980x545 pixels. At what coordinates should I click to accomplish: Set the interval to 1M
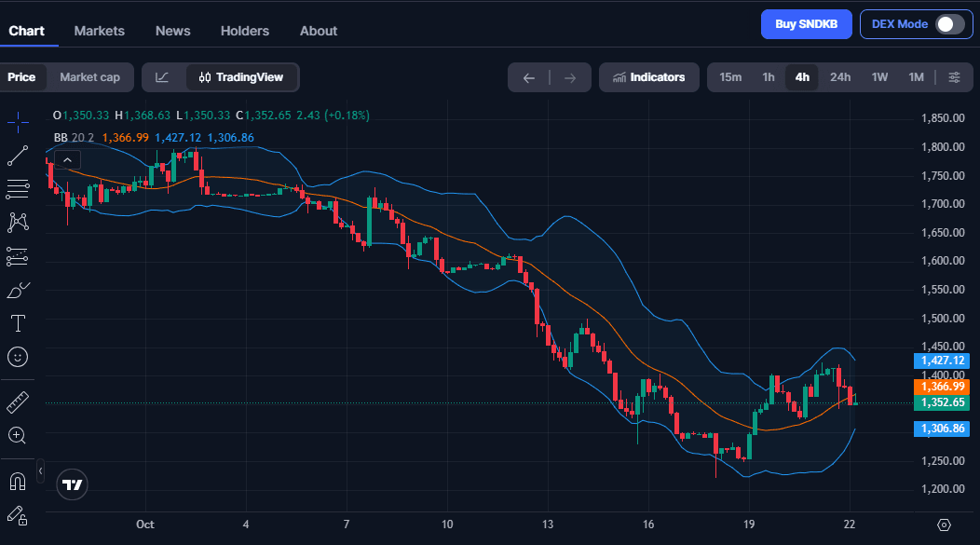click(917, 77)
